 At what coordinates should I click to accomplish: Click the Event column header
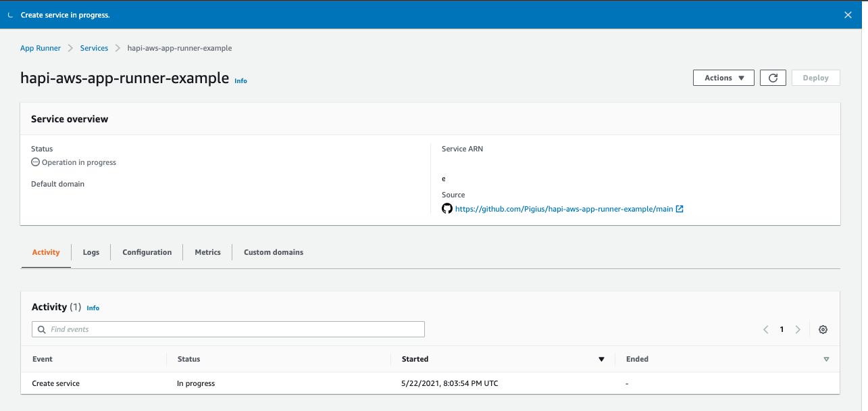coord(43,359)
